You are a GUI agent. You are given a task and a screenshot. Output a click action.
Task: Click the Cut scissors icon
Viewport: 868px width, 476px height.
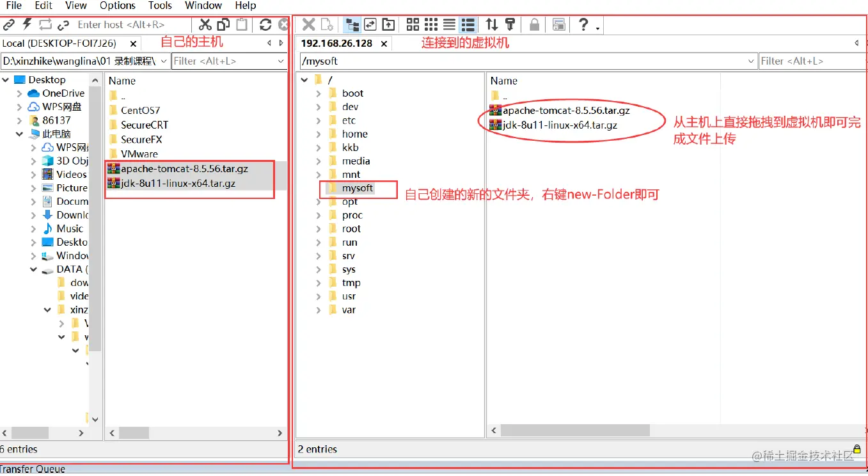click(x=205, y=24)
